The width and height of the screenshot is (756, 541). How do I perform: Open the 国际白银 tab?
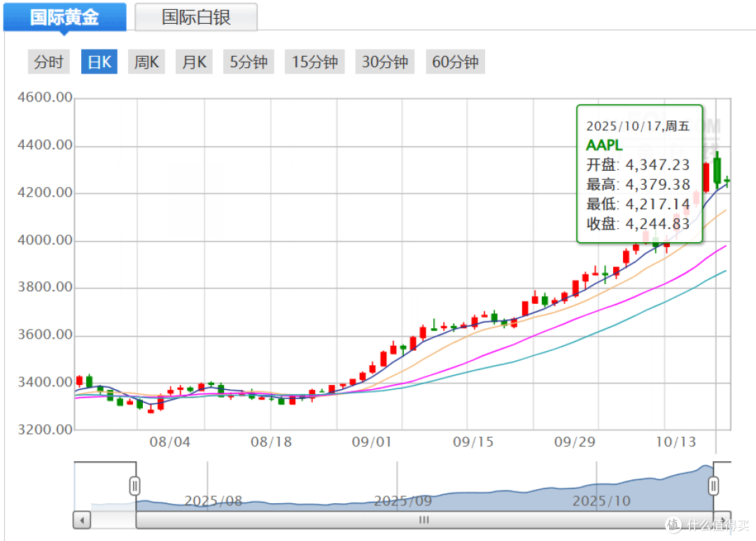pos(196,17)
